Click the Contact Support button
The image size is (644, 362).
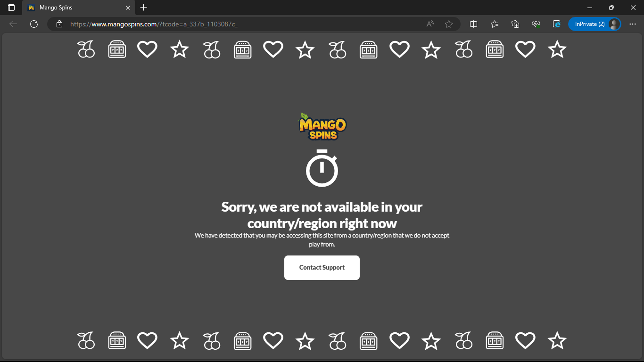pyautogui.click(x=322, y=268)
